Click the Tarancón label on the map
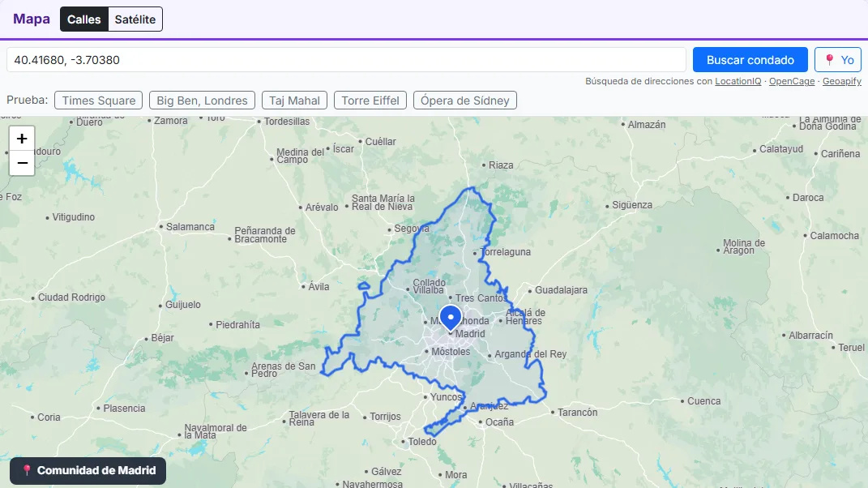 pyautogui.click(x=577, y=412)
